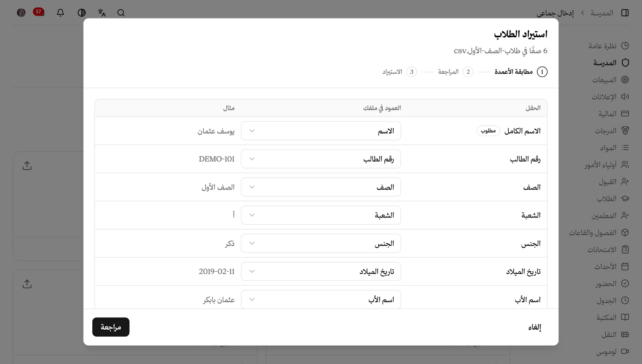Click the calendar icon beside الأحداث
Viewport: 642px width, 364px height.
click(625, 266)
